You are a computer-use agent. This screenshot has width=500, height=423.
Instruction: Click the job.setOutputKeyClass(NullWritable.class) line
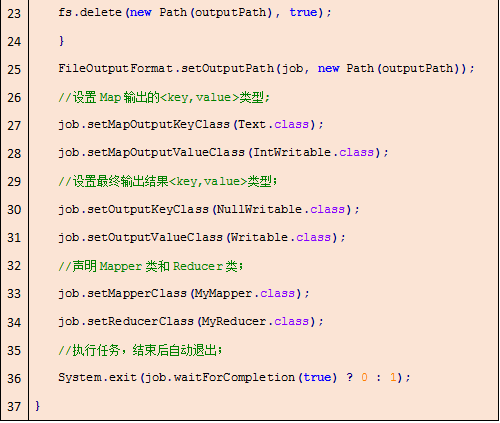(x=209, y=210)
